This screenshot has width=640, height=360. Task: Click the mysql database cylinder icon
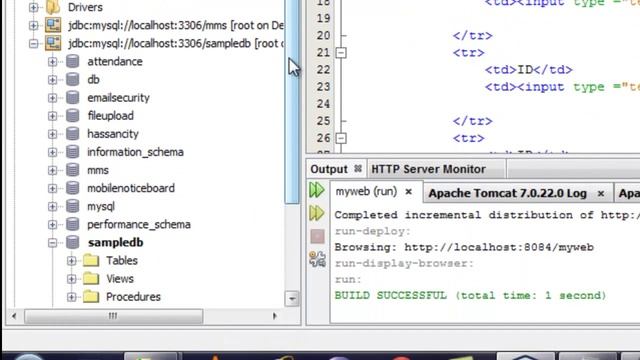tap(72, 207)
